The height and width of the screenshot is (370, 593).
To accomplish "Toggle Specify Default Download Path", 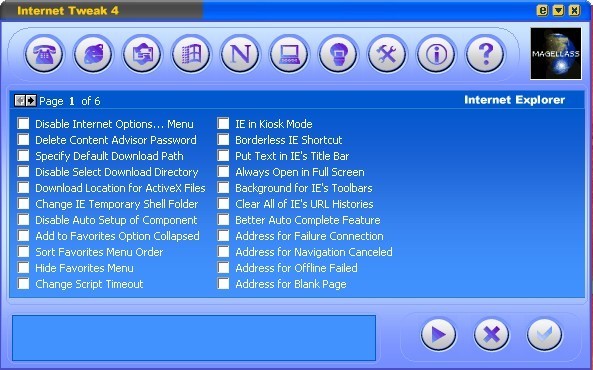I will tap(23, 155).
